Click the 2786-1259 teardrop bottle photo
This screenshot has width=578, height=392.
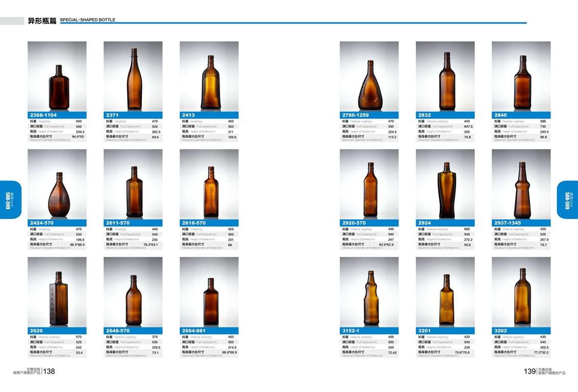pos(369,76)
